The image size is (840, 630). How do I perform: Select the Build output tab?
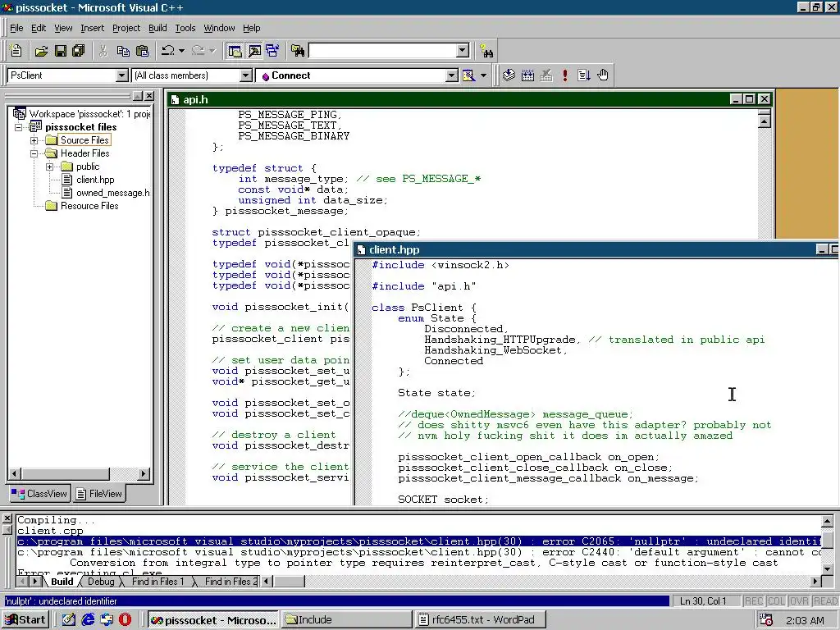coord(62,582)
